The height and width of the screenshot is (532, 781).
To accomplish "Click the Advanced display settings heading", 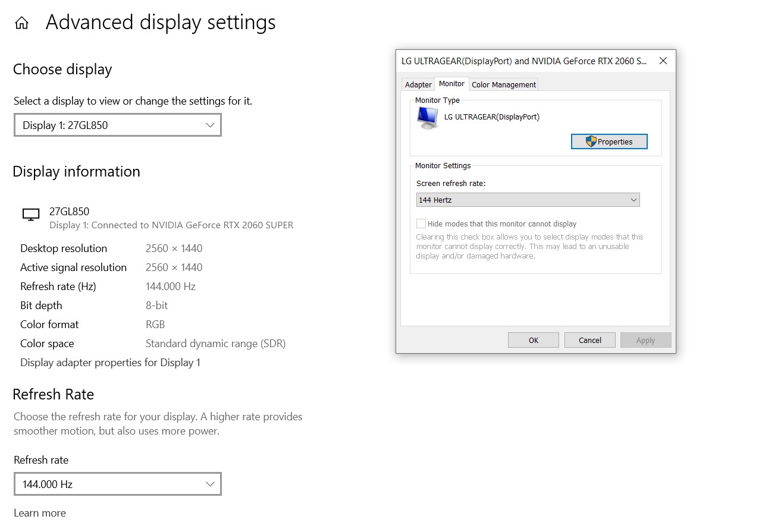I will click(161, 23).
